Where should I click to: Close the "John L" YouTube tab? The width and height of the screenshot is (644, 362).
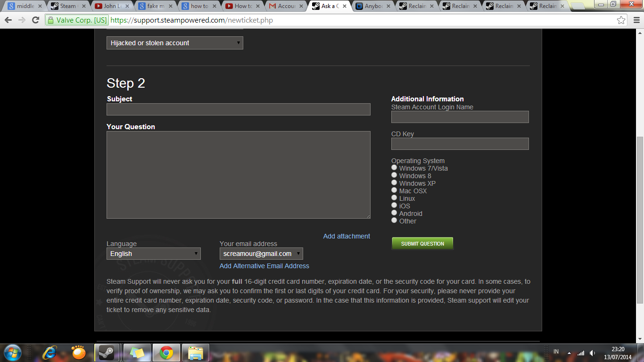click(127, 6)
